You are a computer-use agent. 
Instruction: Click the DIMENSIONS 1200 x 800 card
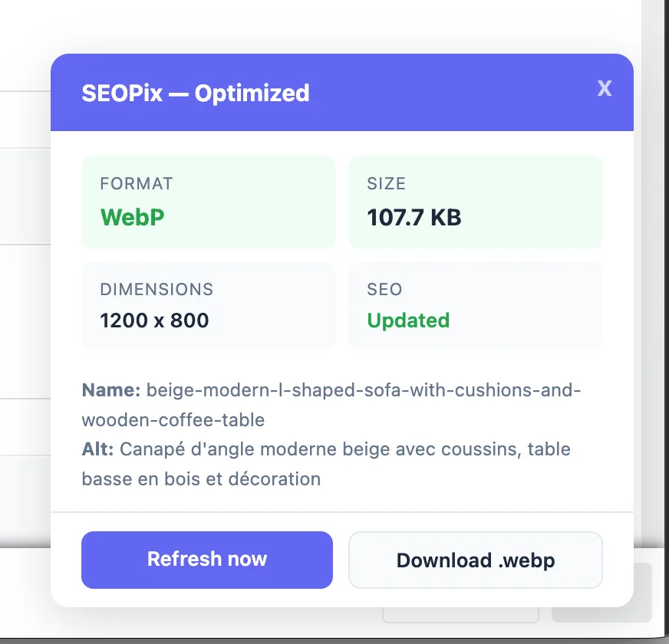coord(208,305)
